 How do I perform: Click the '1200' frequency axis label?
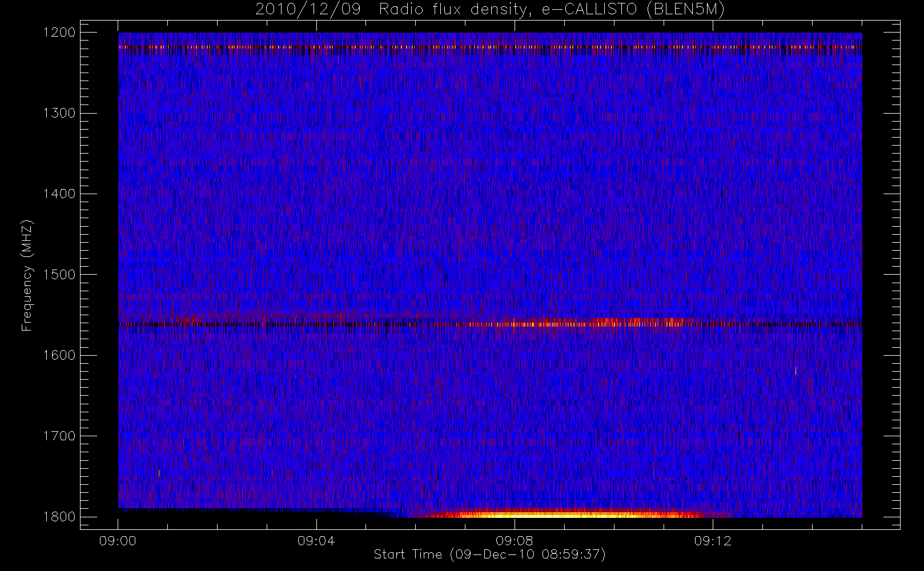click(x=59, y=33)
